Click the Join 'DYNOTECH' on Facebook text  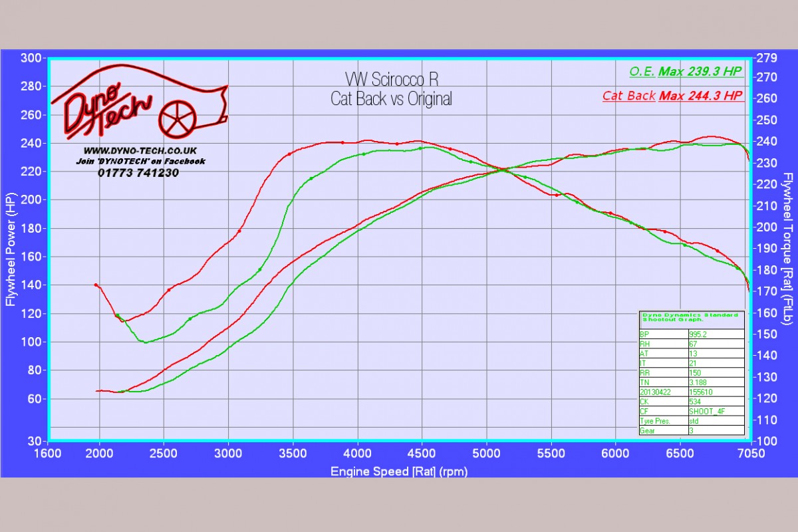140,162
